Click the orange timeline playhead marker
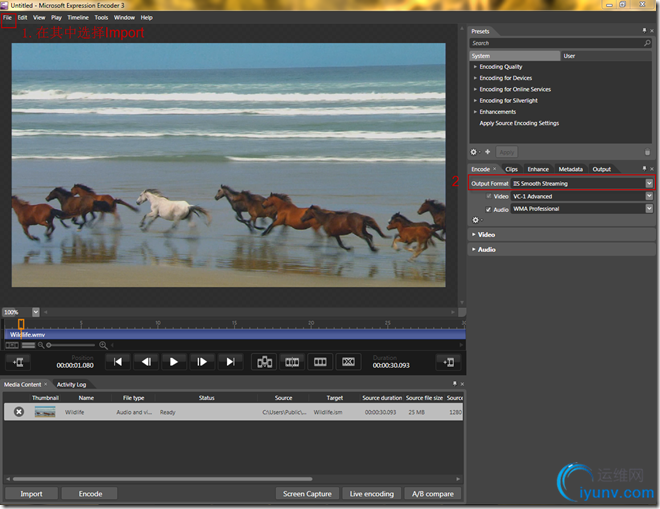The width and height of the screenshot is (660, 509). tap(21, 324)
